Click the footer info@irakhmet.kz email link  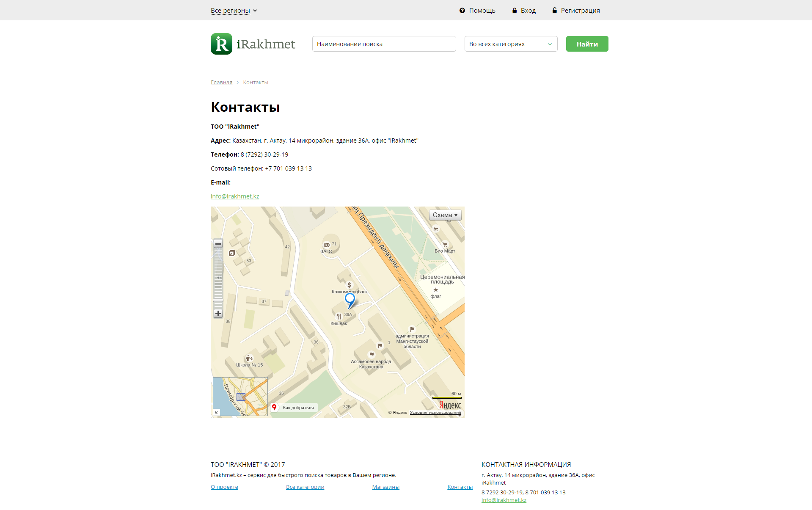(504, 500)
